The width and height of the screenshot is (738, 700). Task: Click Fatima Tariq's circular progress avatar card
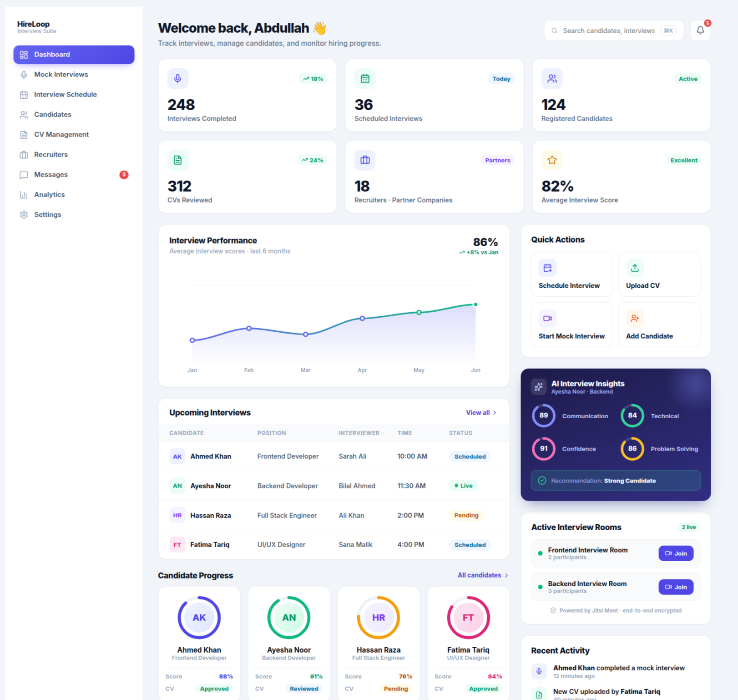[x=468, y=618]
